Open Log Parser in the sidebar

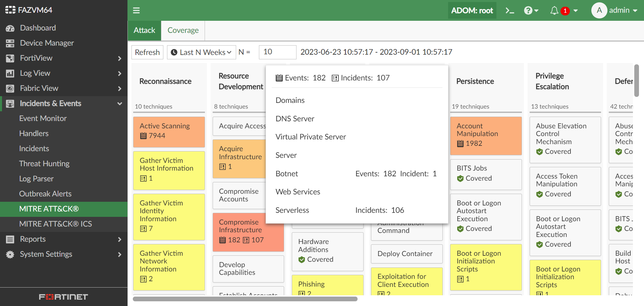point(36,179)
